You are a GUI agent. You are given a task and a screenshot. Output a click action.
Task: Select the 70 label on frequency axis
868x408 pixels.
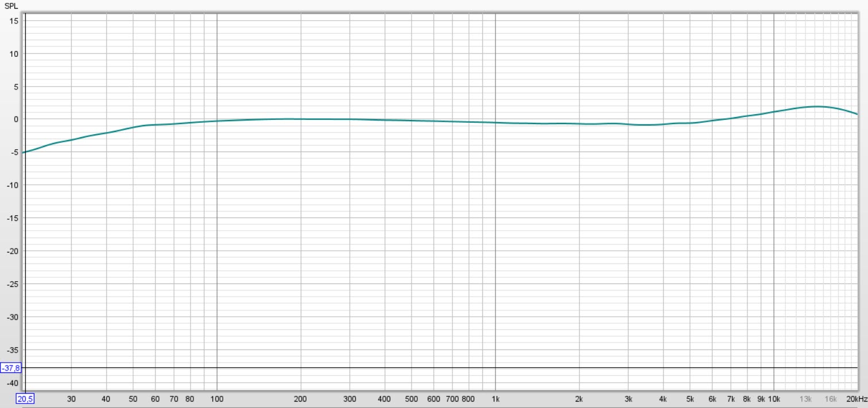coord(174,399)
